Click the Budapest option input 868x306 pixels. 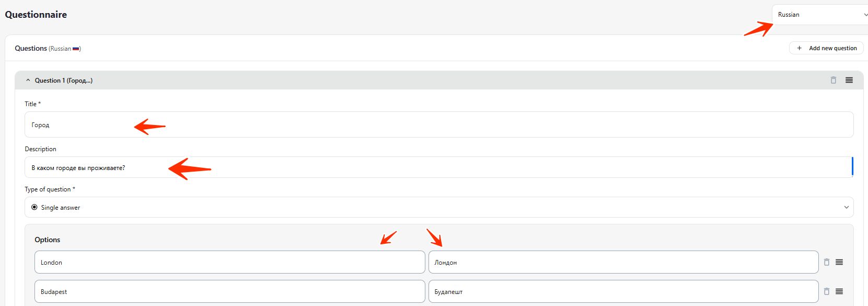pos(229,291)
